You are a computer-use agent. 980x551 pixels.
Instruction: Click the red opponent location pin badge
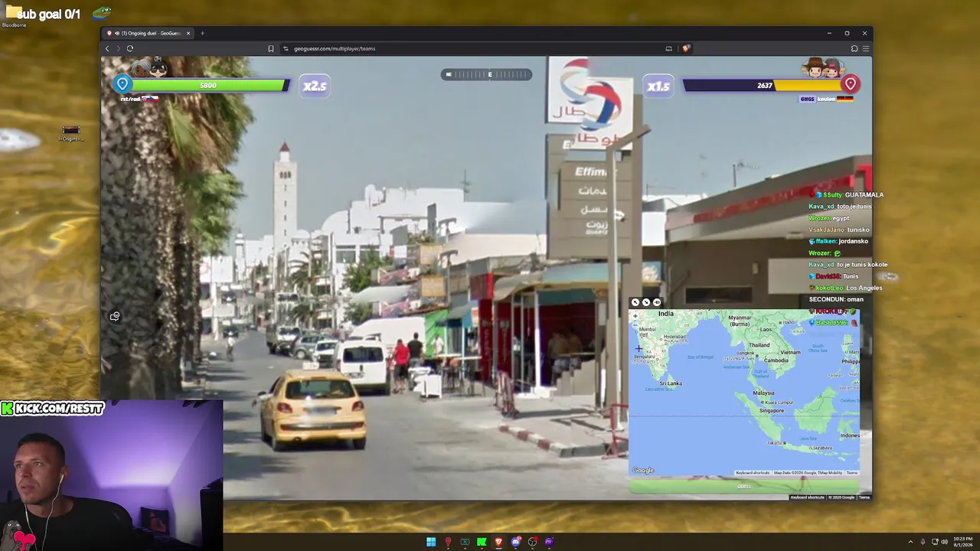pos(850,84)
